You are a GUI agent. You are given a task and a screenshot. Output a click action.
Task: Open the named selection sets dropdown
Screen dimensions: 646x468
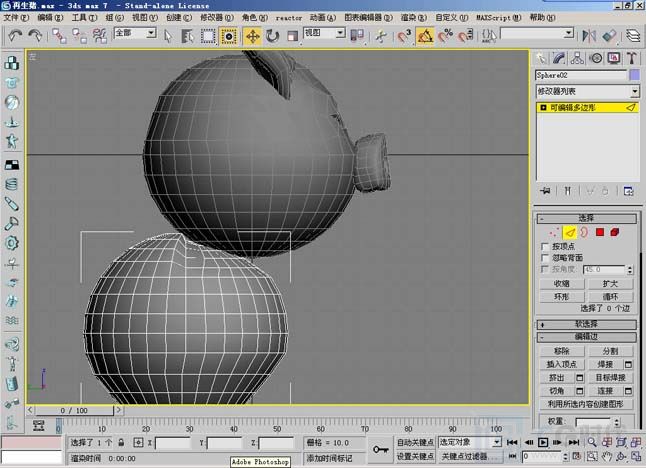click(537, 33)
